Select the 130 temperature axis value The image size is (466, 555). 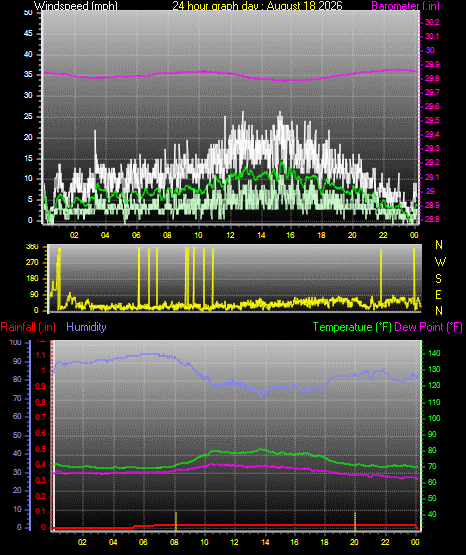[434, 369]
